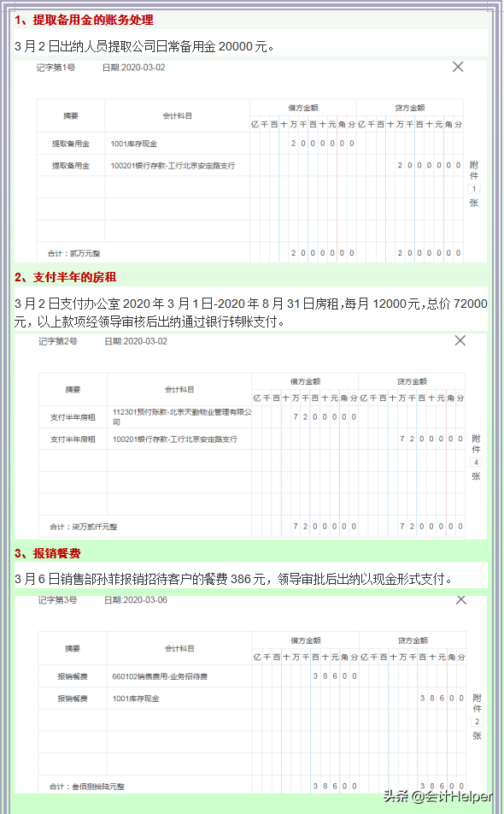504x814 pixels.
Task: Click 摘要 column header in voucher 记字第3号
Action: click(73, 649)
